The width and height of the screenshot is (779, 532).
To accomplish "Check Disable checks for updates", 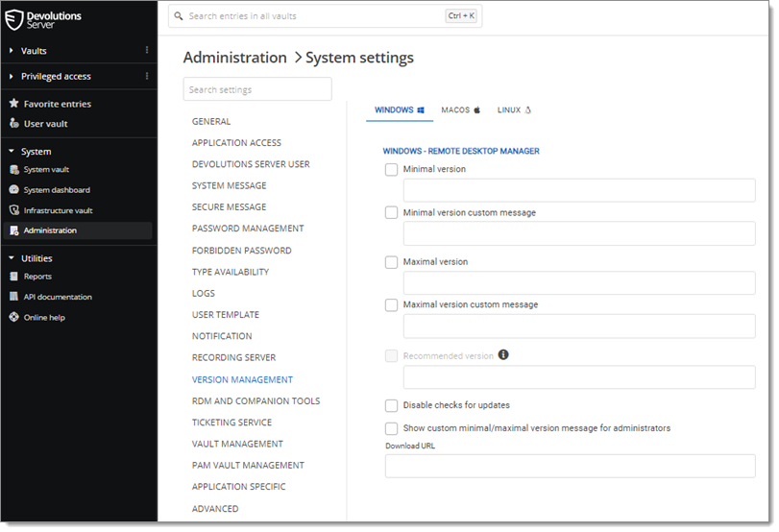I will click(392, 405).
